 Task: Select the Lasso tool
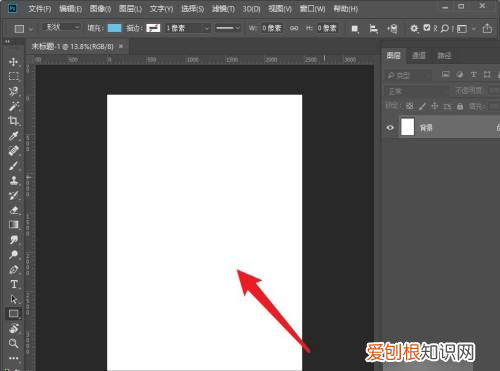(x=13, y=91)
